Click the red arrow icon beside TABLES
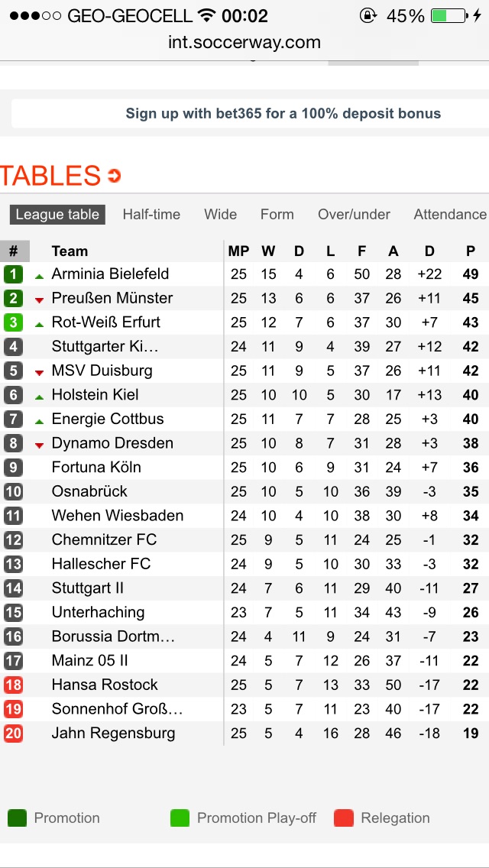Viewport: 489px width, 868px height. point(115,177)
